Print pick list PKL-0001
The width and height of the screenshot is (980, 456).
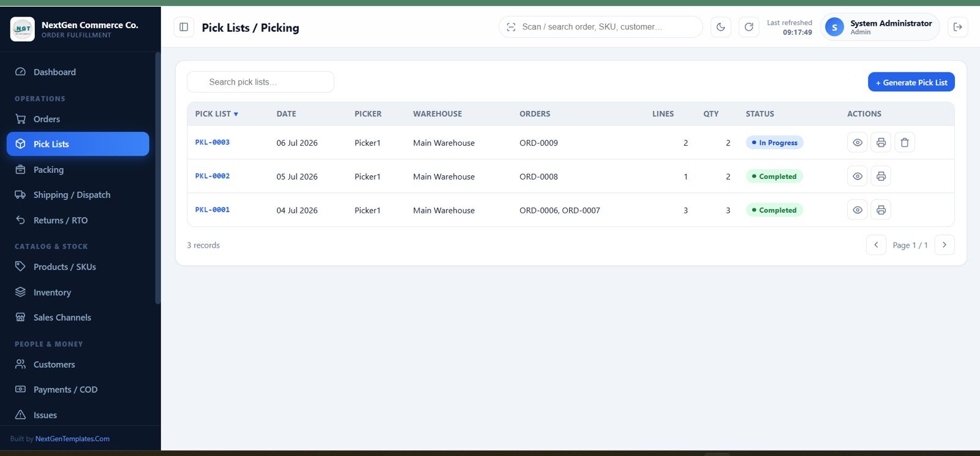pos(881,210)
